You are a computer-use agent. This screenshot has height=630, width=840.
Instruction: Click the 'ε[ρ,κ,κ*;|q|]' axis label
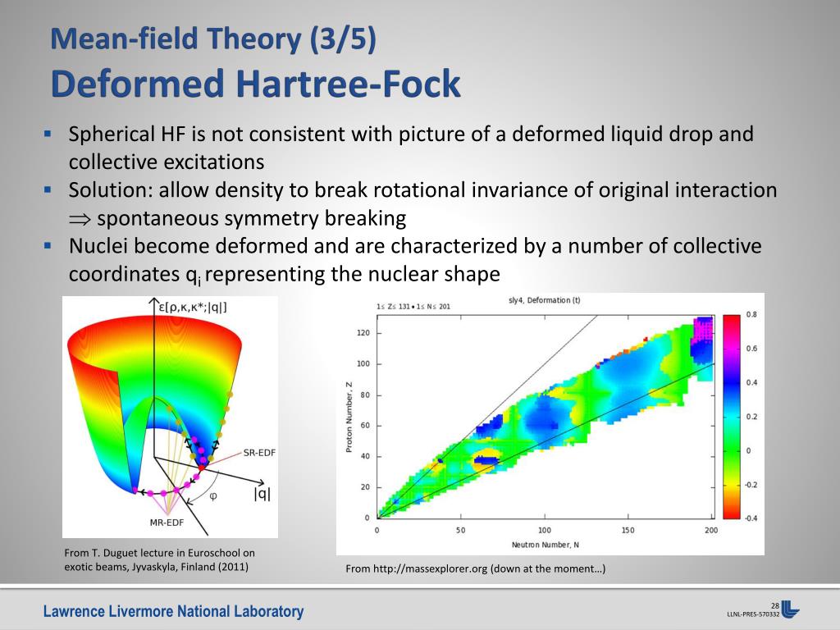pyautogui.click(x=193, y=307)
